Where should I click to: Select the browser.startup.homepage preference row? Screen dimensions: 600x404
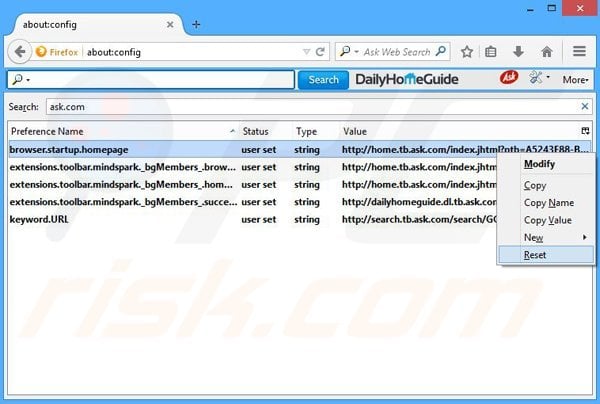[299, 150]
